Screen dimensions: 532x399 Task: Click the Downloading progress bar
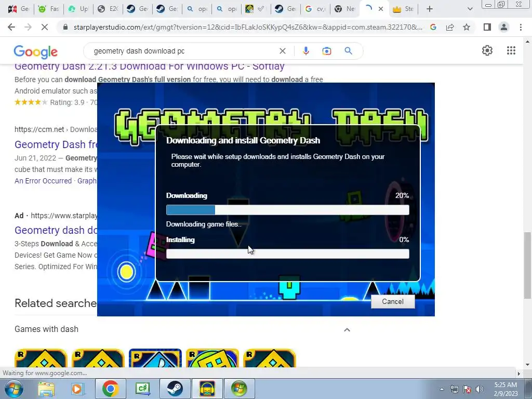[287, 210]
